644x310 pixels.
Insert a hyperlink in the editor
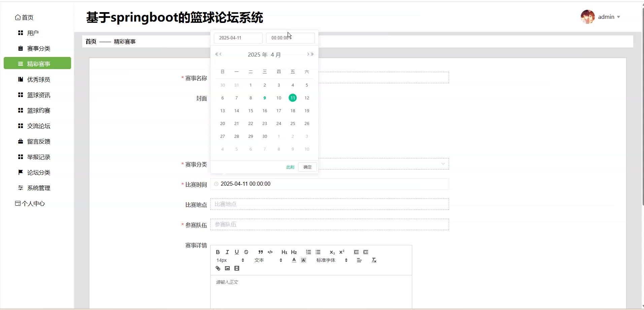pyautogui.click(x=218, y=268)
